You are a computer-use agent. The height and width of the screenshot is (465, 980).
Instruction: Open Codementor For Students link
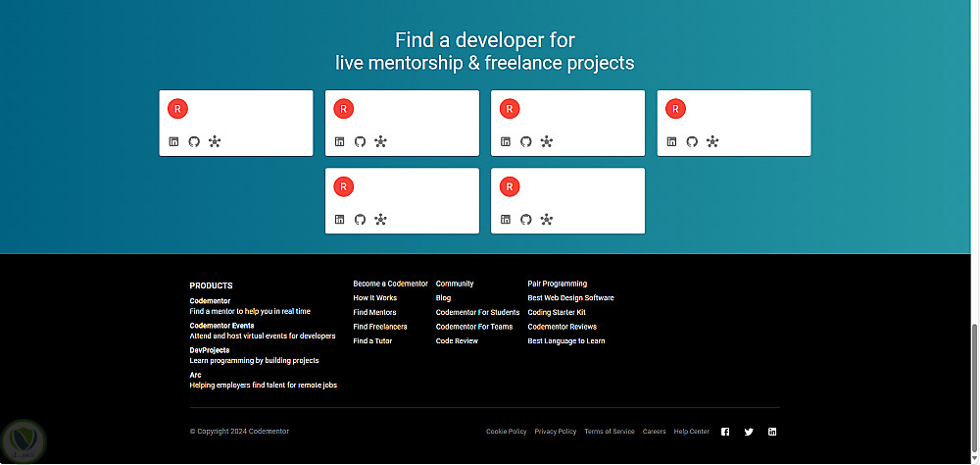click(477, 312)
